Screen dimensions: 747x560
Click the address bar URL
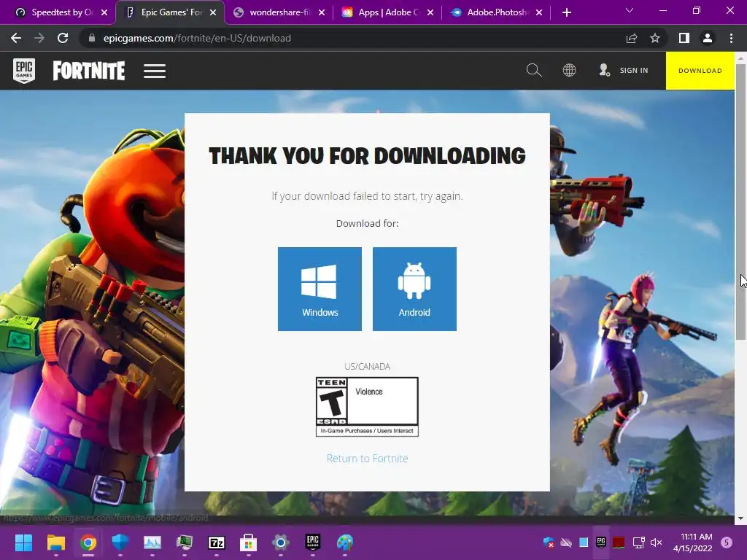197,38
